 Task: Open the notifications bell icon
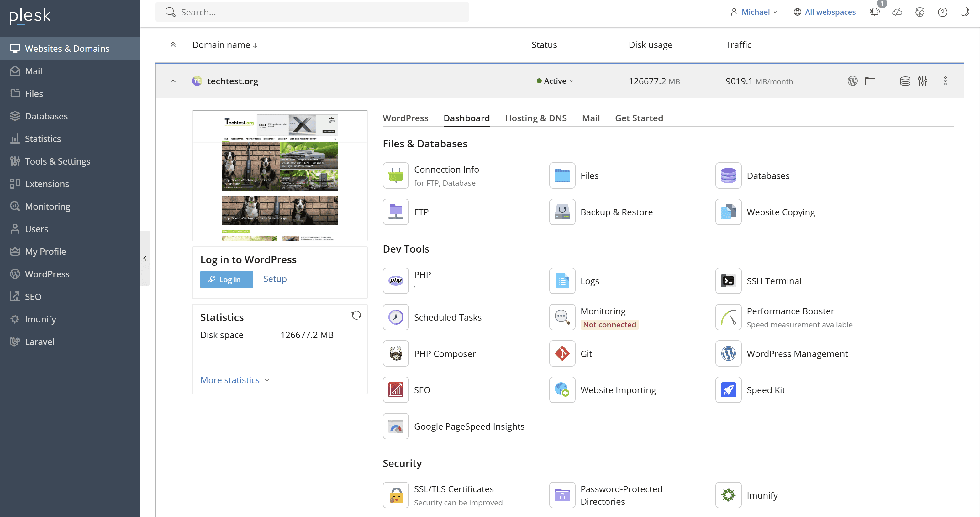click(x=875, y=12)
